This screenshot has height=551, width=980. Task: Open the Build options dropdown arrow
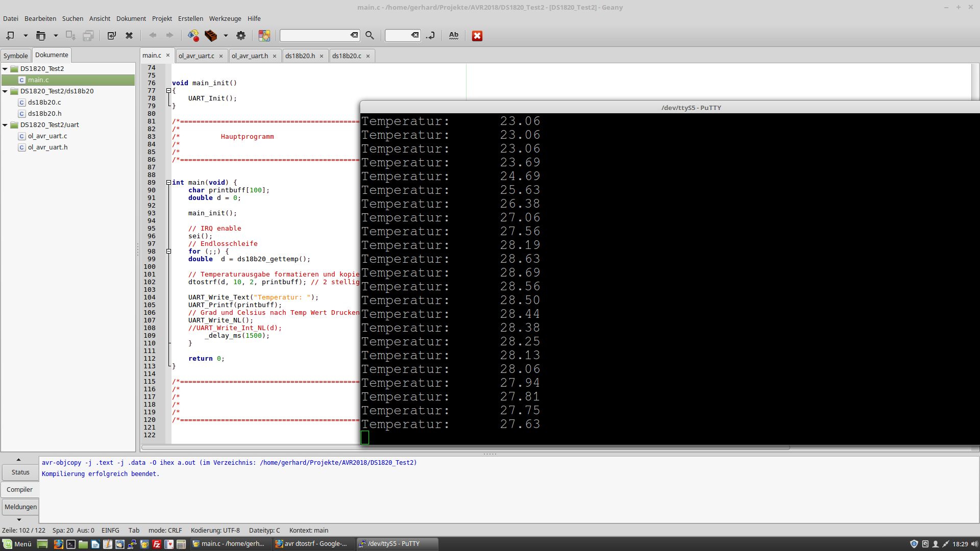(226, 36)
